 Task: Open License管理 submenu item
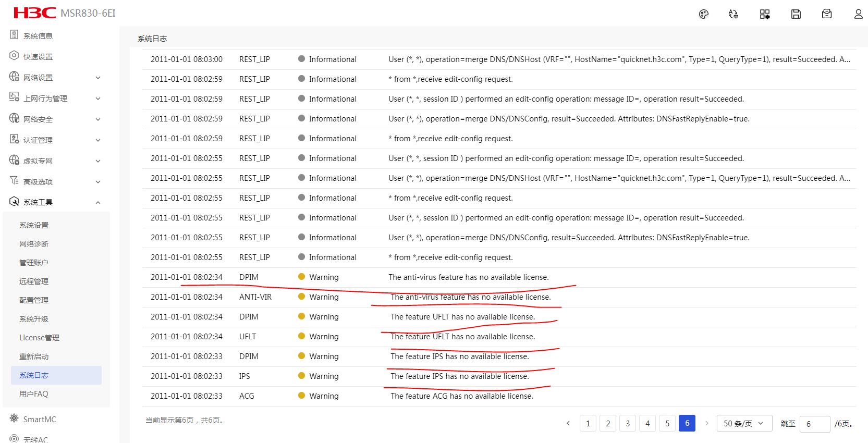tap(39, 338)
